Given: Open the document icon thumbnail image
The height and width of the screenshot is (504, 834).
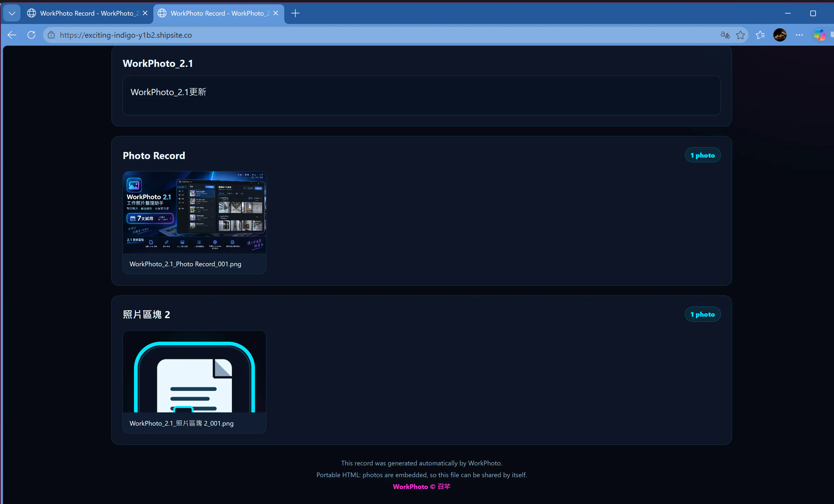Looking at the screenshot, I should (194, 372).
